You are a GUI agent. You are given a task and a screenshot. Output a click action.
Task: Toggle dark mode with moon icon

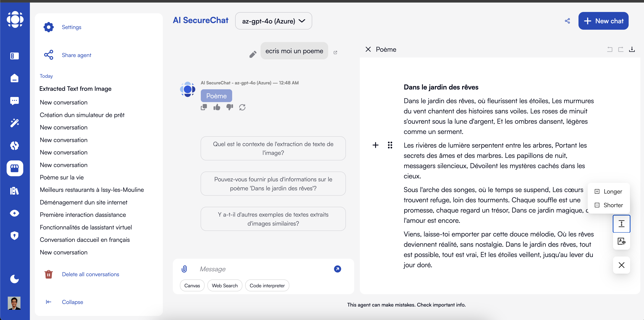pyautogui.click(x=15, y=279)
